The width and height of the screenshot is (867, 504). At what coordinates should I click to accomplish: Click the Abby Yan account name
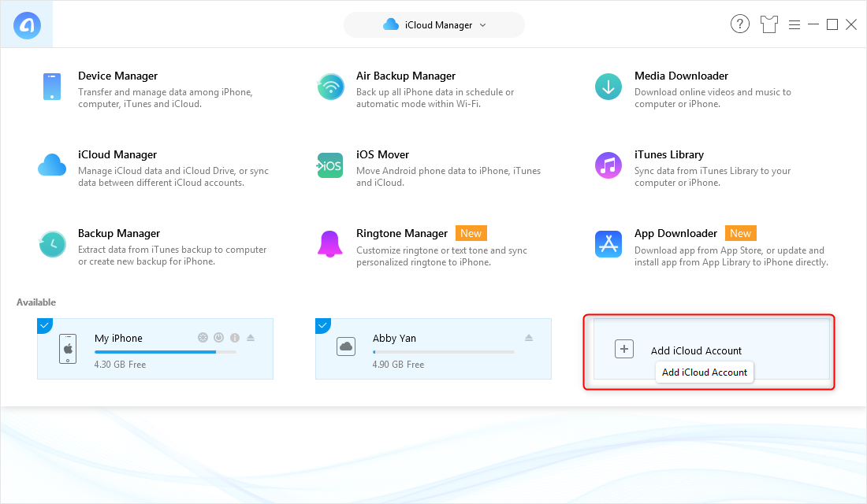point(394,338)
